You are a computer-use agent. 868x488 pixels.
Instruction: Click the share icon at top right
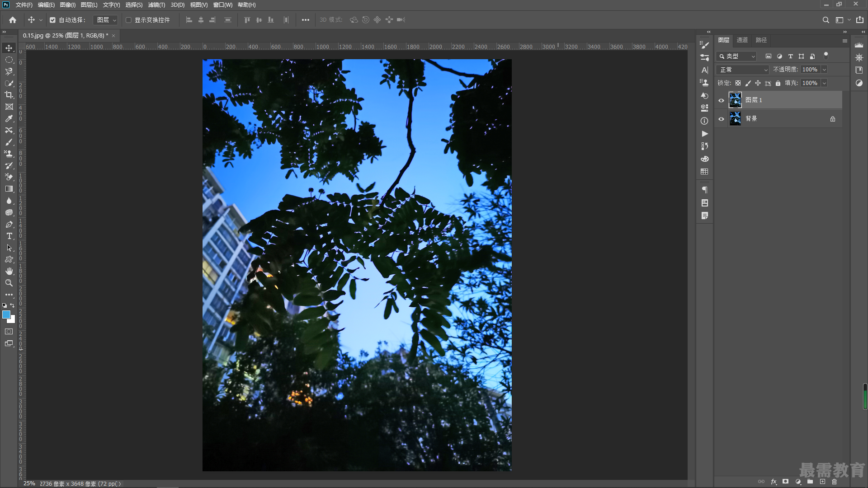(860, 20)
